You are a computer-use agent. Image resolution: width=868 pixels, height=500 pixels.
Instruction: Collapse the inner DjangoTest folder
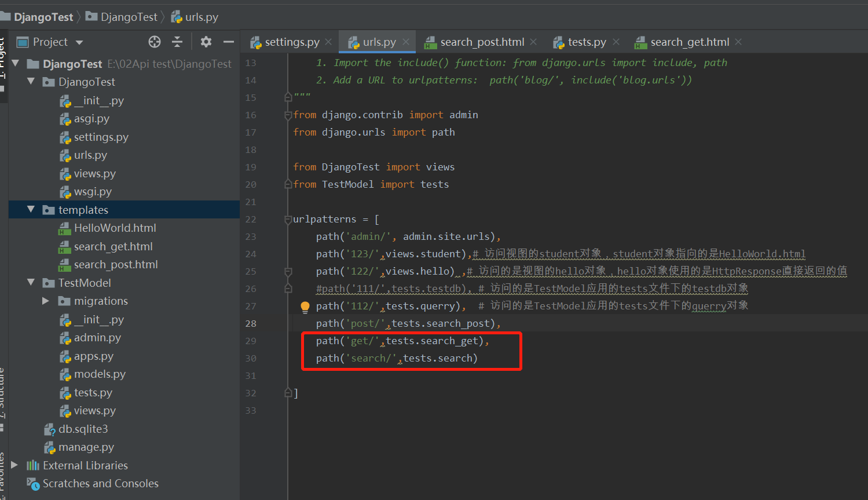coord(31,82)
